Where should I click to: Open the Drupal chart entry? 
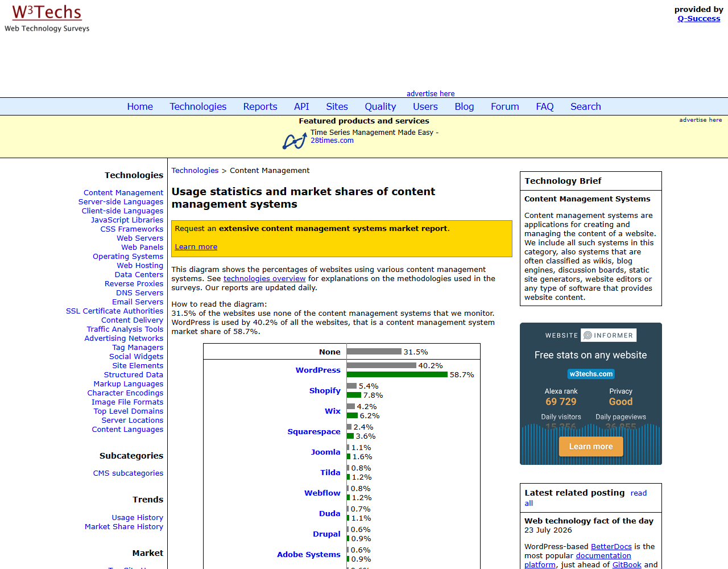tap(326, 534)
